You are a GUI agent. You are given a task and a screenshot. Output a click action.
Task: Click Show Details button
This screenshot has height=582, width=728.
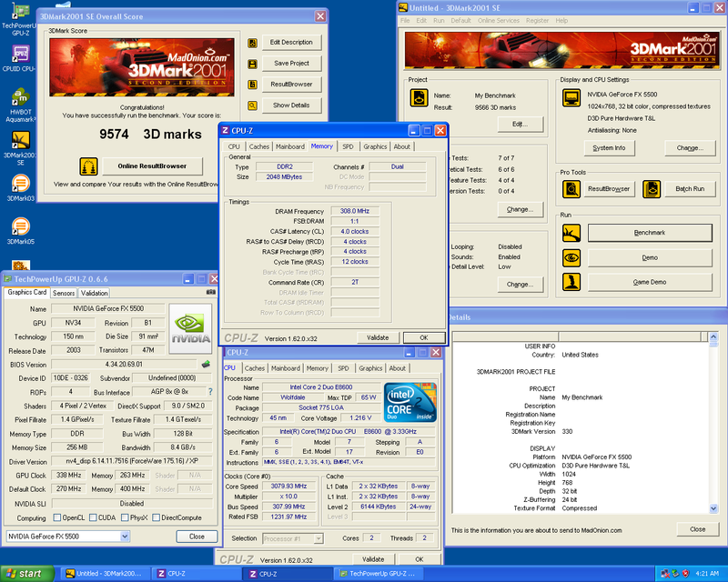pos(291,105)
